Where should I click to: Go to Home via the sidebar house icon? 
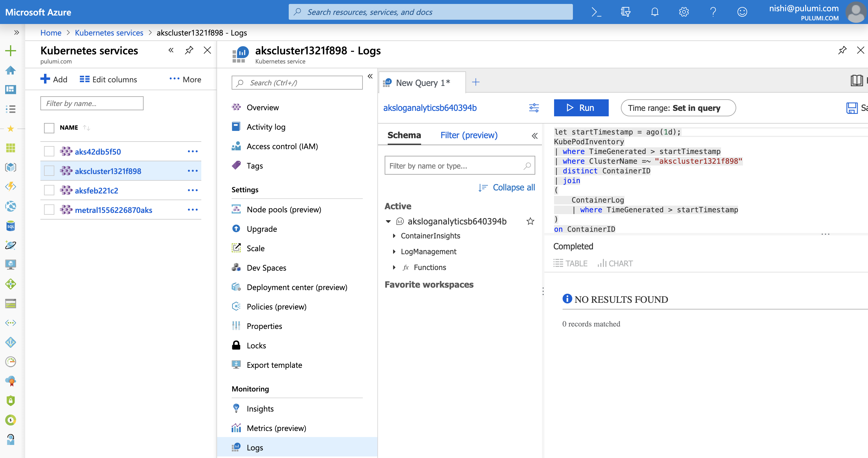coord(10,70)
